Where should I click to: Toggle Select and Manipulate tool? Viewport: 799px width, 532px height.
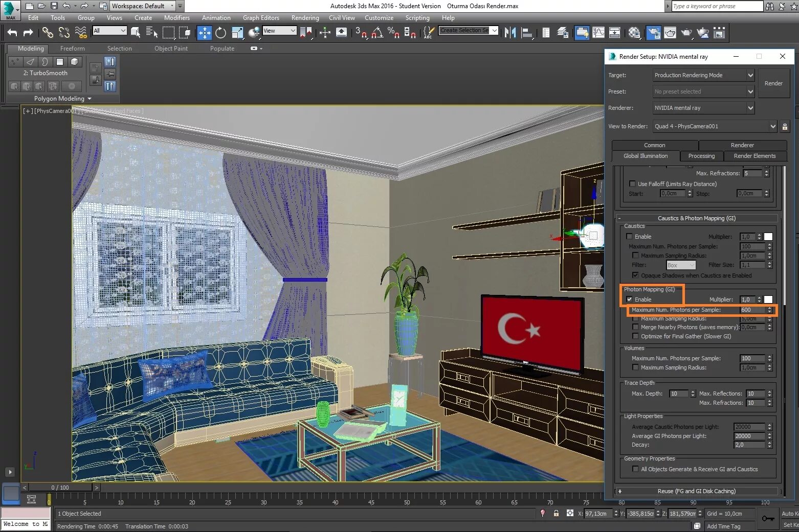(x=325, y=33)
